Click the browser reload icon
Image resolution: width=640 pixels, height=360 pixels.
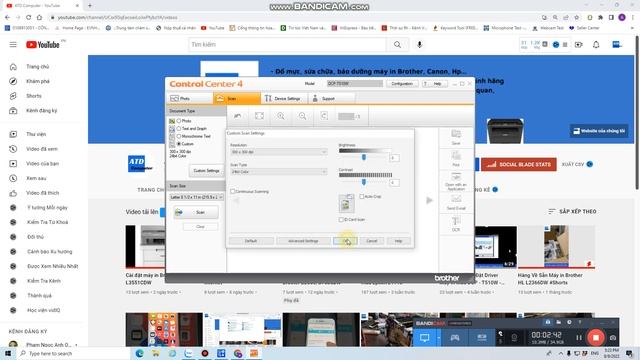pyautogui.click(x=28, y=17)
